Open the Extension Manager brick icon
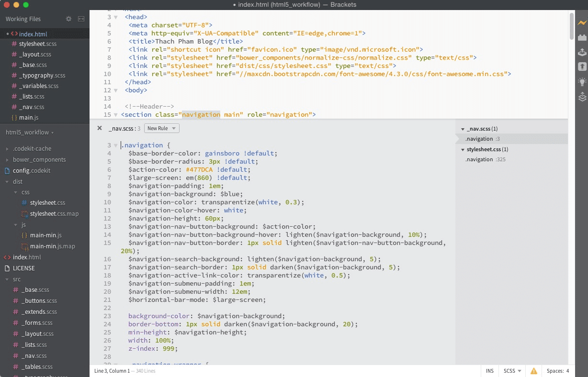 pos(582,37)
